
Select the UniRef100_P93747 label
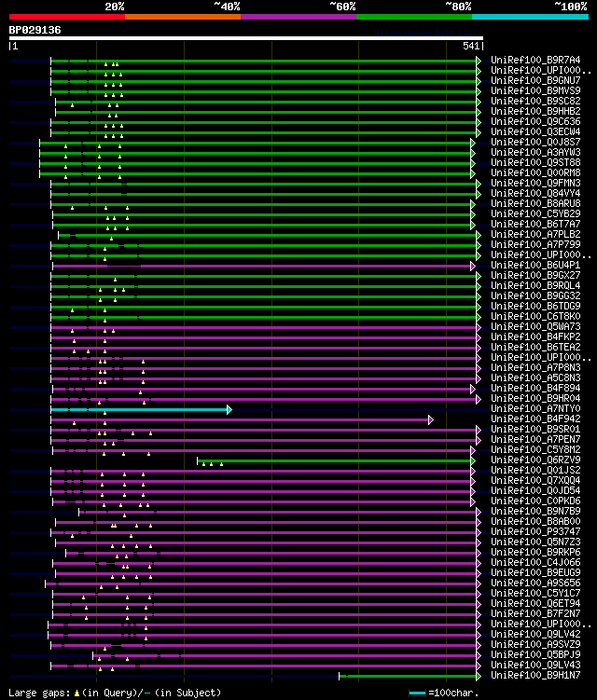535,532
